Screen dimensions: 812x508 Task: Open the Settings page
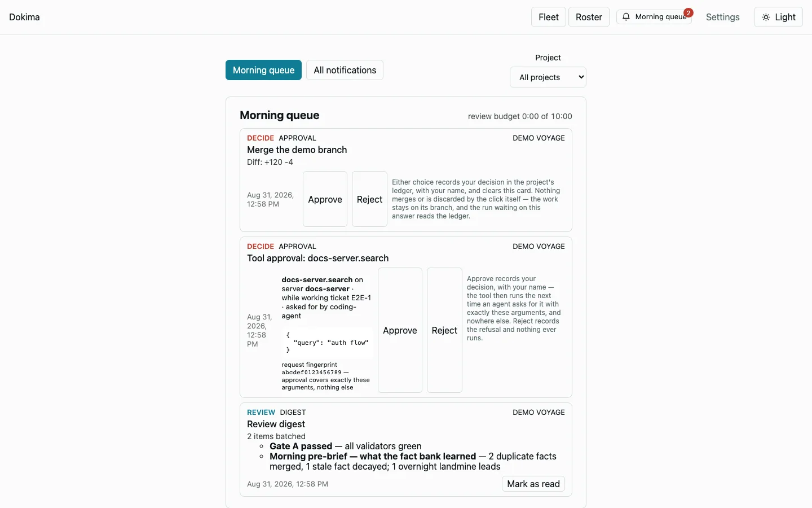[x=722, y=17]
